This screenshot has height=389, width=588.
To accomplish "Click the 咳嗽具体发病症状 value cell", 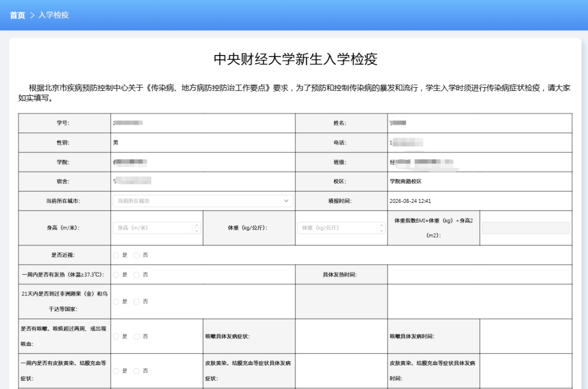I will tap(341, 337).
